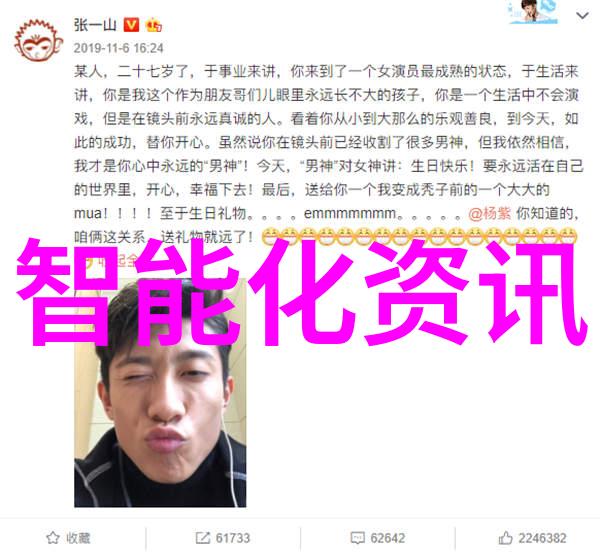Click the membership crown badge
The height and width of the screenshot is (558, 600).
(154, 25)
